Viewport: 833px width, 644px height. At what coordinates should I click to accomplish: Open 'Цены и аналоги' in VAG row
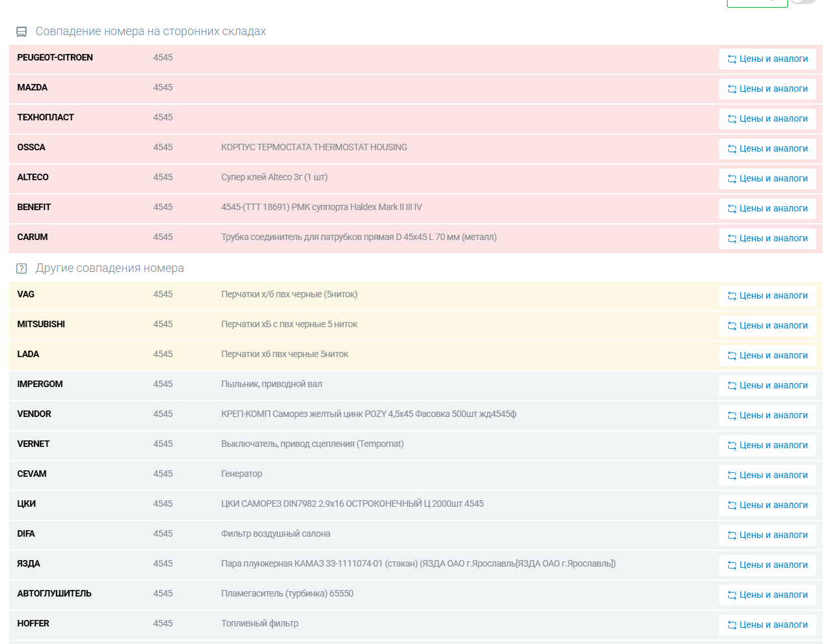(767, 296)
